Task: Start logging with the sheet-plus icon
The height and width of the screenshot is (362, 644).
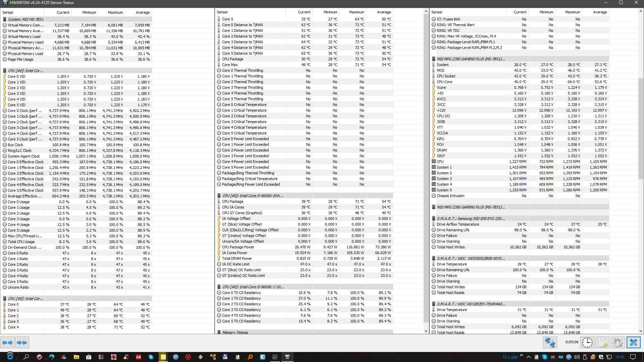Action: click(603, 343)
